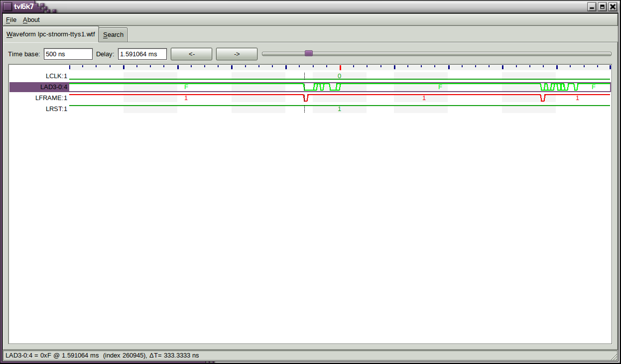The image size is (621, 364).
Task: Click the 'Delay:' label
Action: click(105, 54)
